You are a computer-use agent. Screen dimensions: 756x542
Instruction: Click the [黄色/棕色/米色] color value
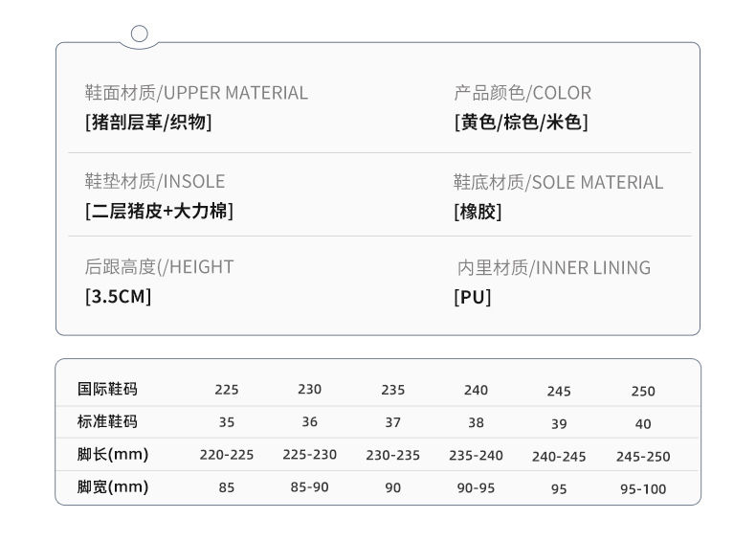pyautogui.click(x=521, y=123)
